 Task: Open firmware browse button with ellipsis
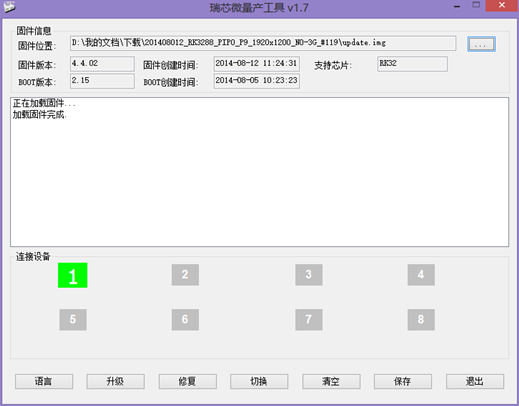point(481,44)
